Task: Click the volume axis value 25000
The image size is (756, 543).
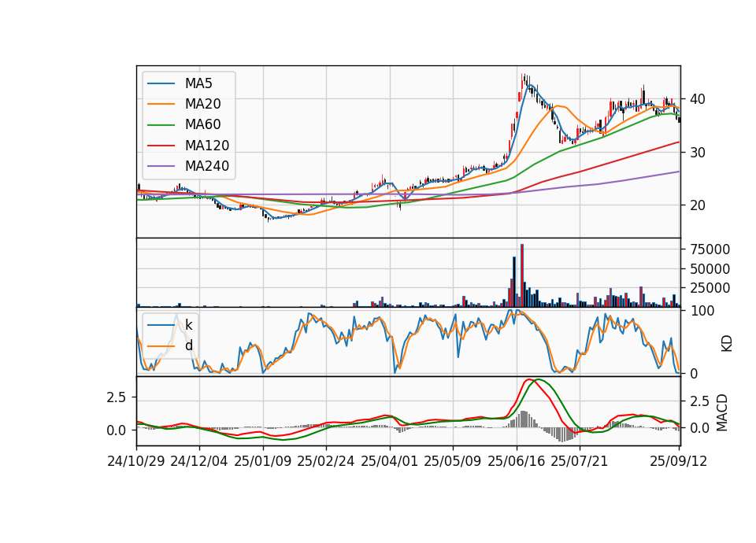Action: pos(710,288)
